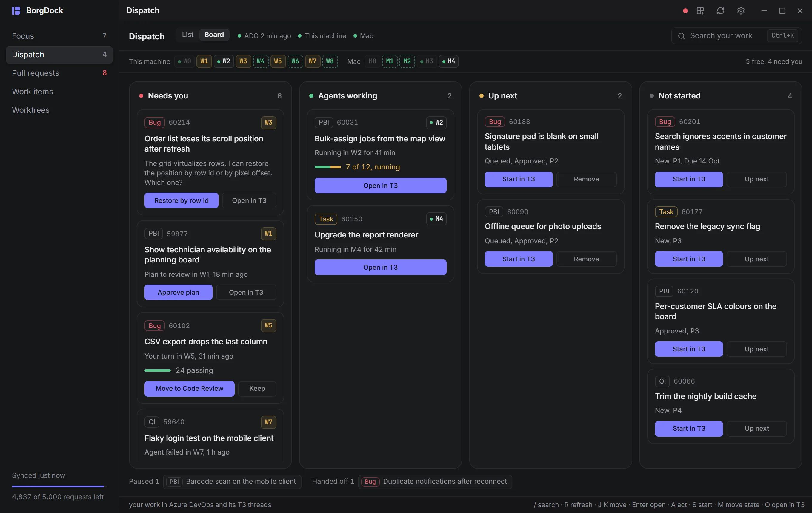Screen dimensions: 812x513
Task: Click Restore by row id button
Action: (182, 200)
